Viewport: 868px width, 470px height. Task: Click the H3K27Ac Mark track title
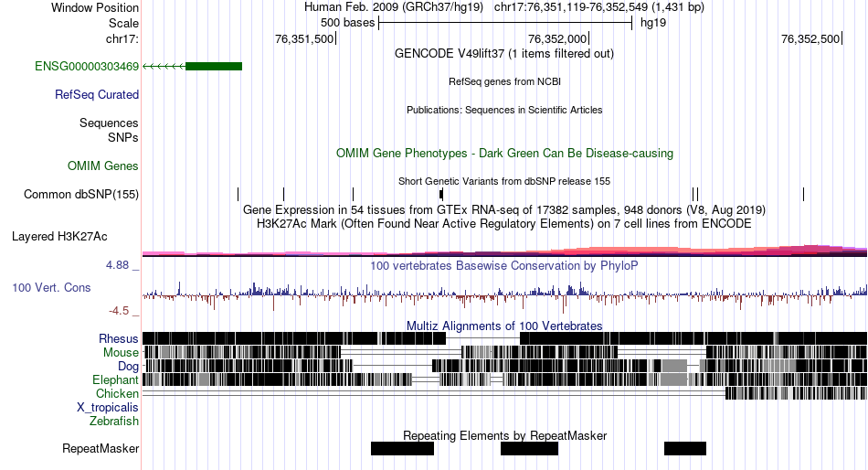(x=504, y=224)
